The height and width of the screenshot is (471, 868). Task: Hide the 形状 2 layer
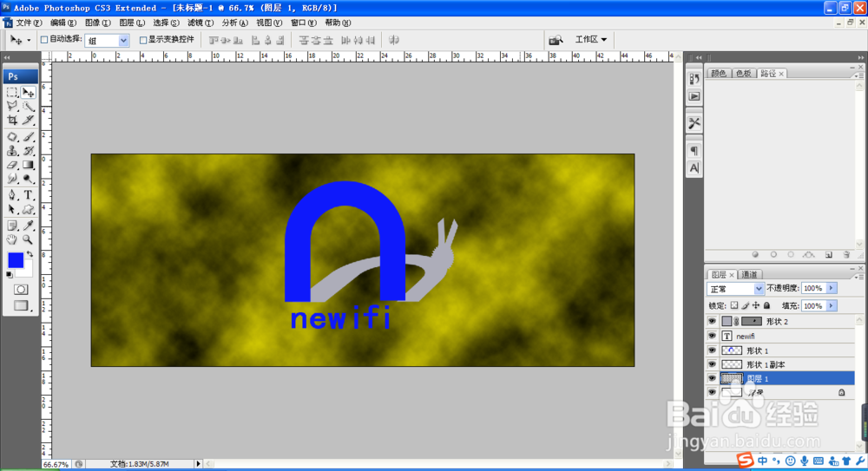pos(712,322)
